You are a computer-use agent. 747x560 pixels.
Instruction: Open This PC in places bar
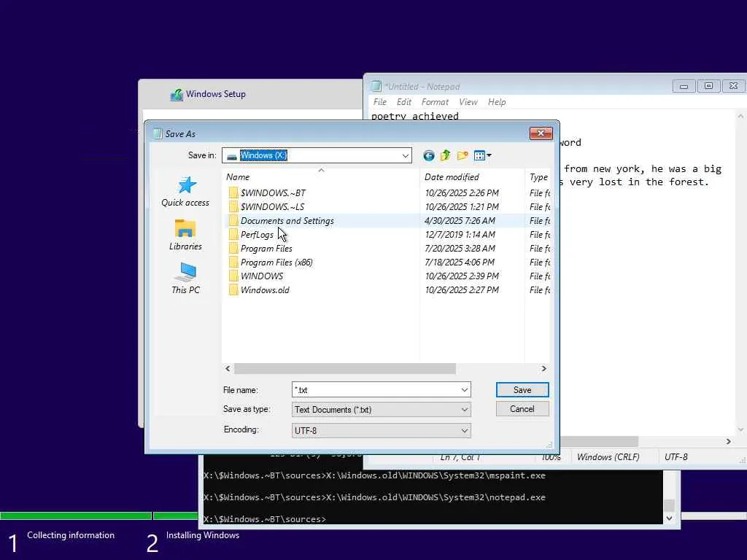click(x=185, y=278)
